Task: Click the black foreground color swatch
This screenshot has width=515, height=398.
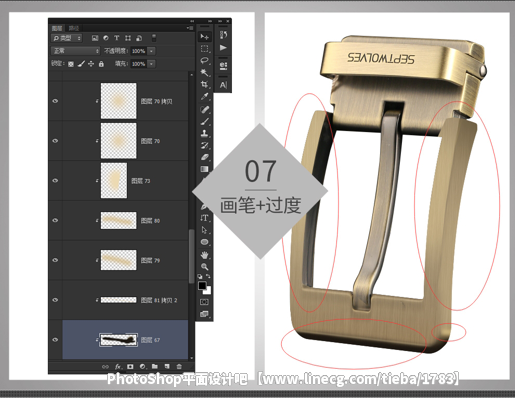Action: point(202,286)
